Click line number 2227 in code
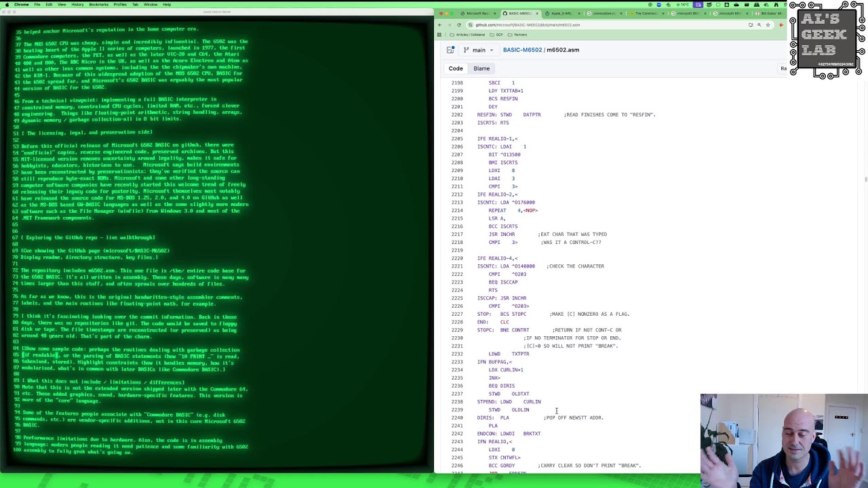 pos(457,314)
